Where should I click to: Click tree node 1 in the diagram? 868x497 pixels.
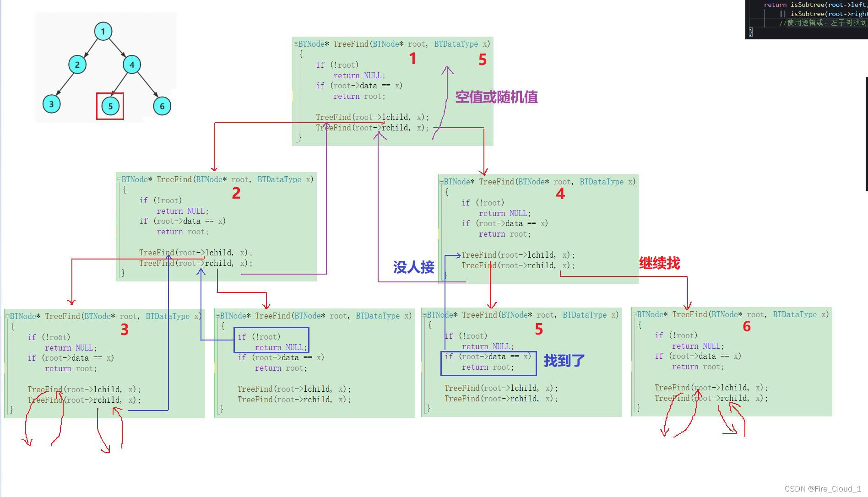[x=103, y=31]
